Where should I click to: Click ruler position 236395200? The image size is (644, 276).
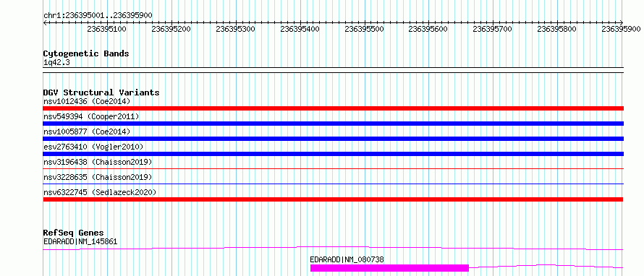171,29
